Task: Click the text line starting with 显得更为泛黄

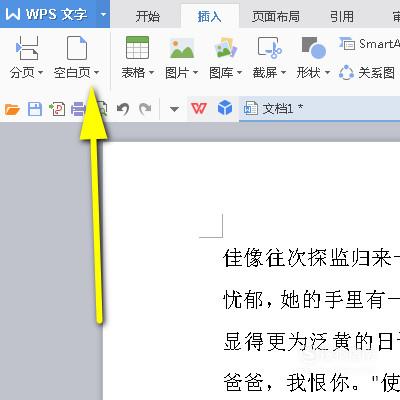Action: [311, 342]
